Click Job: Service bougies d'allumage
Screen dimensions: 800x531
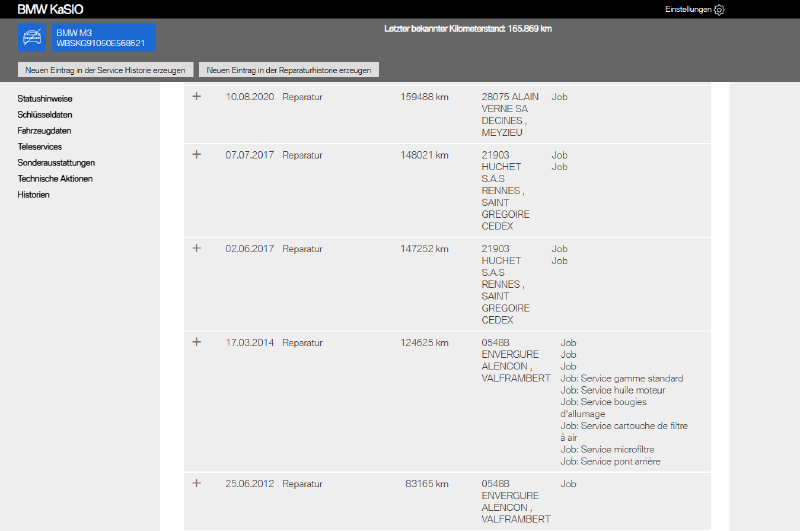tap(604, 408)
